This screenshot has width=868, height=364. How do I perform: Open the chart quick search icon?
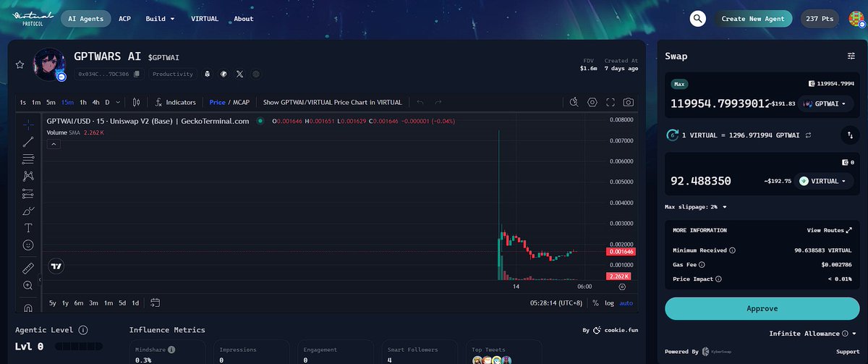coord(574,102)
